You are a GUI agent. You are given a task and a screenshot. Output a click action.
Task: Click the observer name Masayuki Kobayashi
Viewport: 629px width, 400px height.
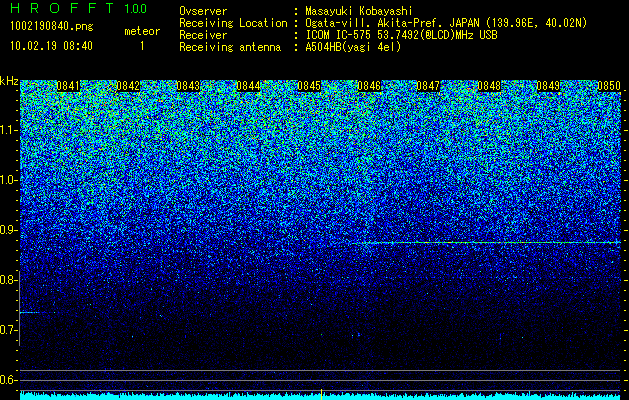click(359, 11)
